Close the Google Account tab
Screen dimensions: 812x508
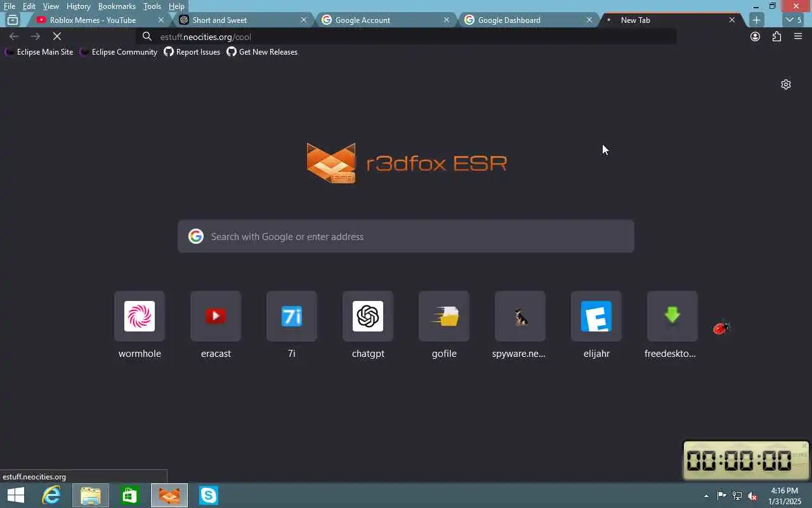[446, 20]
